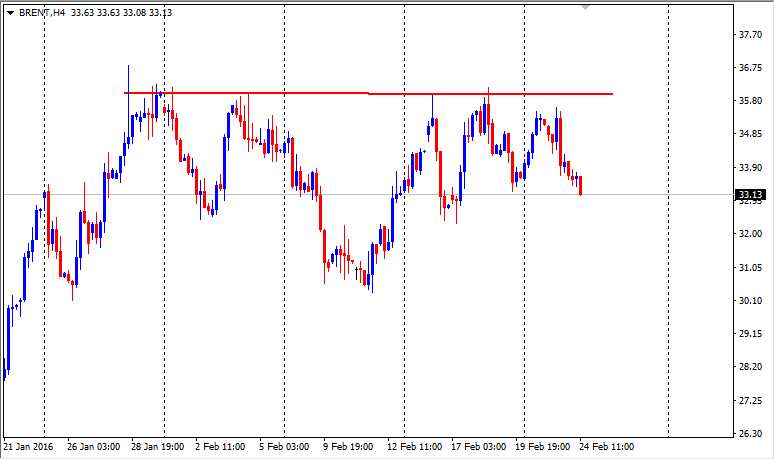This screenshot has width=775, height=459.
Task: Click the BRENT,H4 chart title text
Action: click(42, 12)
